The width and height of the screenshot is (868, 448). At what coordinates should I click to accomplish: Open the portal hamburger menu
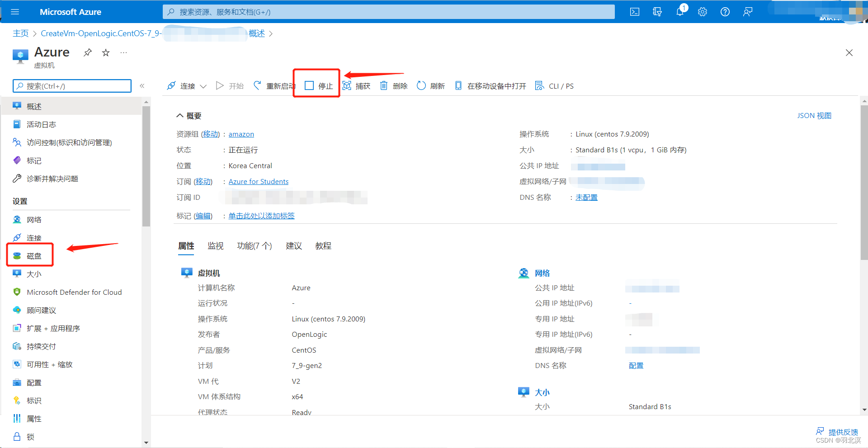pos(15,12)
